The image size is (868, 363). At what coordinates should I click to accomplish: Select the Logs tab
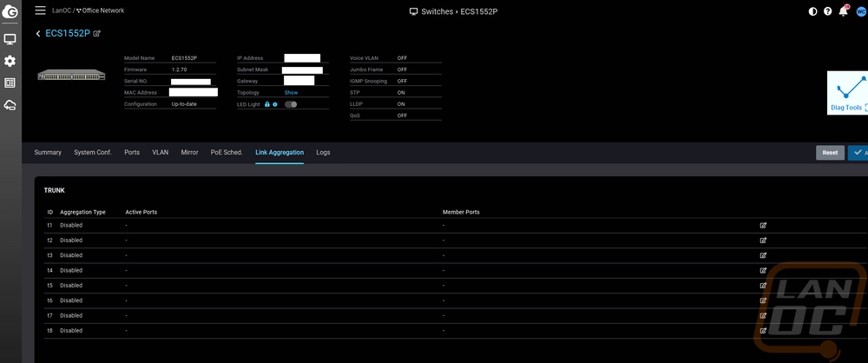point(323,152)
